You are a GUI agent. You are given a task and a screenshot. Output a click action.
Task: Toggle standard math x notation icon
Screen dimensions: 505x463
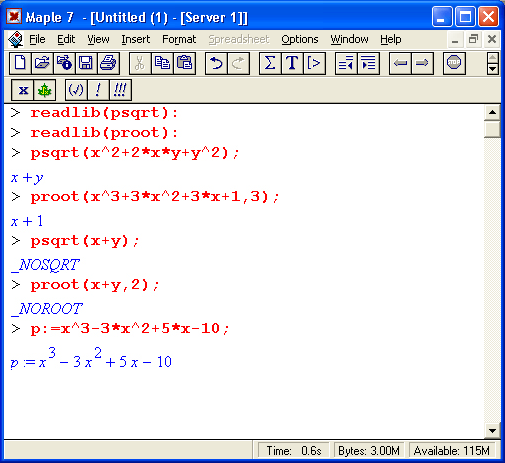pyautogui.click(x=23, y=90)
